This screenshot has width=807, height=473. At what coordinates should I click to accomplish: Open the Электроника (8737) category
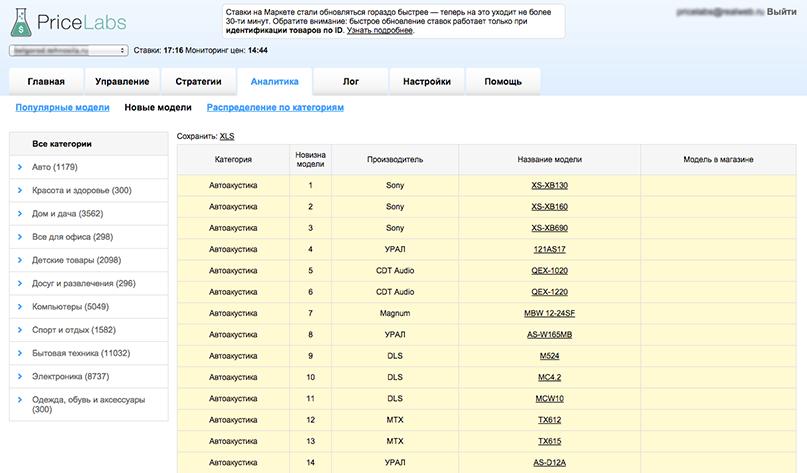tap(71, 376)
